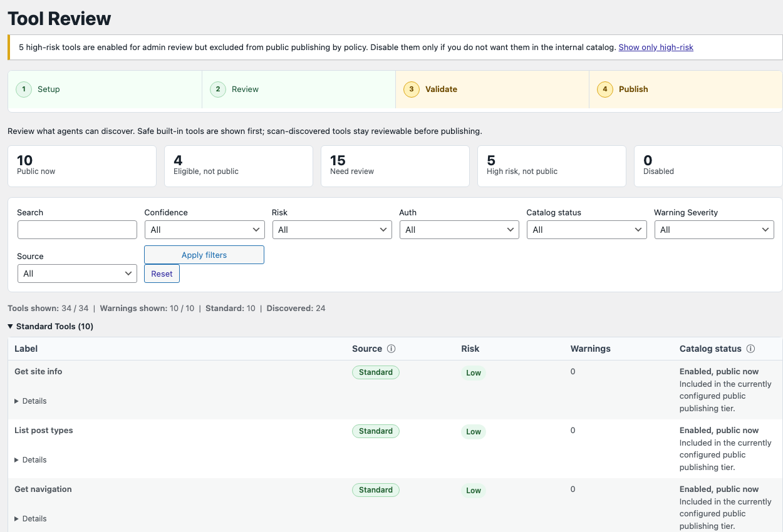
Task: Click the List post types label
Action: pyautogui.click(x=44, y=430)
